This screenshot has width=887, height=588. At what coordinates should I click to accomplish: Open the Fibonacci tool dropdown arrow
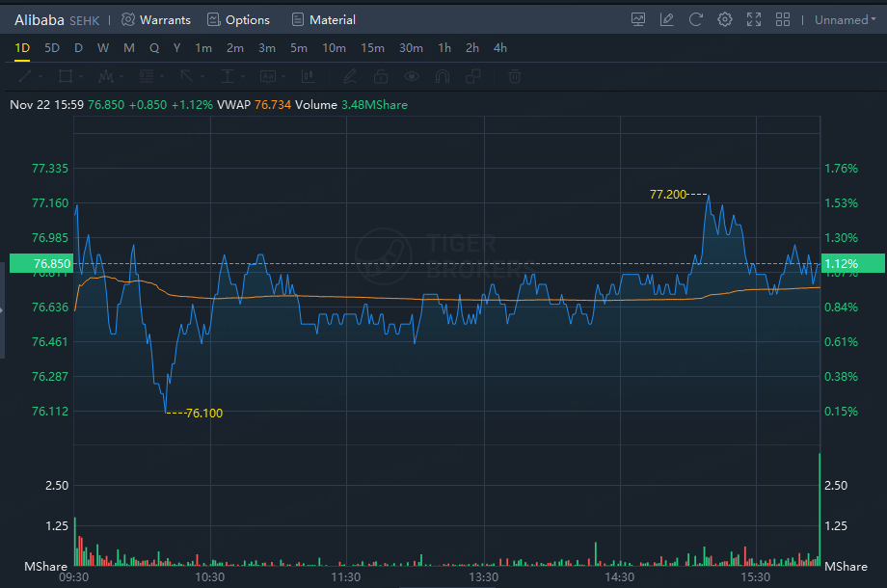point(162,77)
